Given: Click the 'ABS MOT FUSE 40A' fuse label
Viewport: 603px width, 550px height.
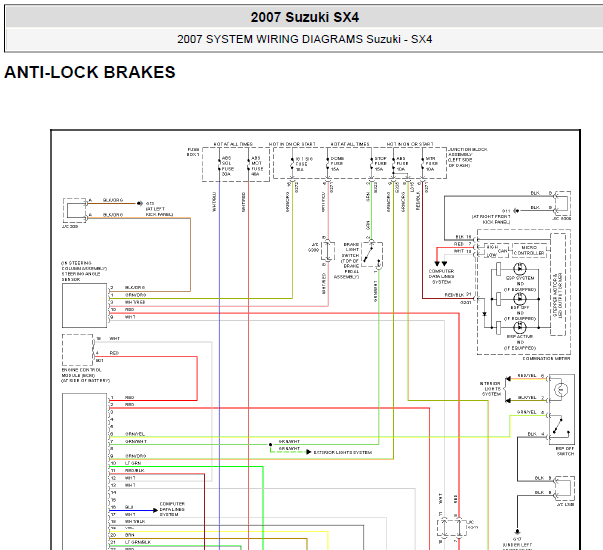Looking at the screenshot, I should tap(257, 166).
